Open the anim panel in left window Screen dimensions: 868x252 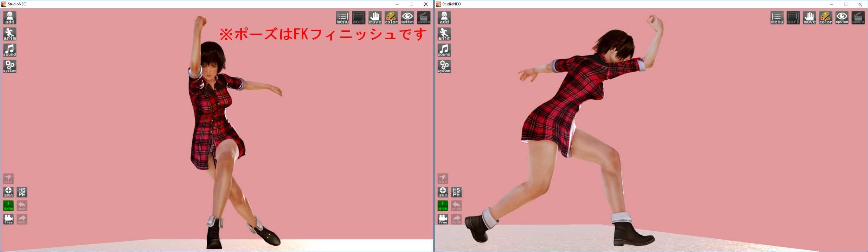10,34
